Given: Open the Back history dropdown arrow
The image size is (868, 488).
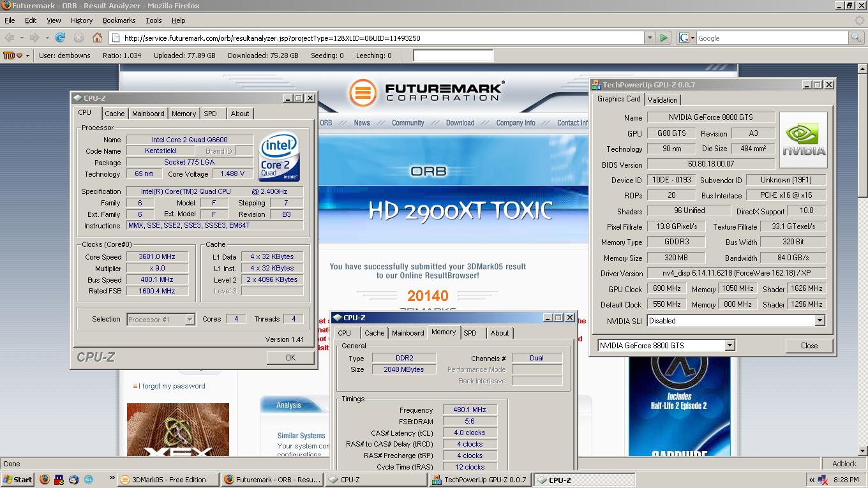Looking at the screenshot, I should (22, 38).
